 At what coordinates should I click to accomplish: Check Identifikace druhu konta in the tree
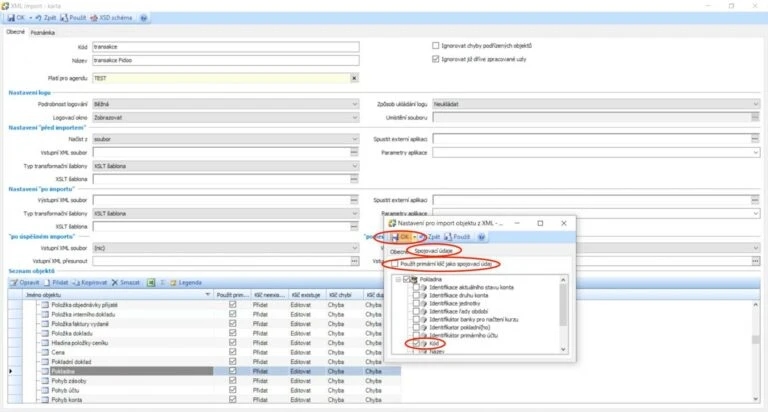416,295
